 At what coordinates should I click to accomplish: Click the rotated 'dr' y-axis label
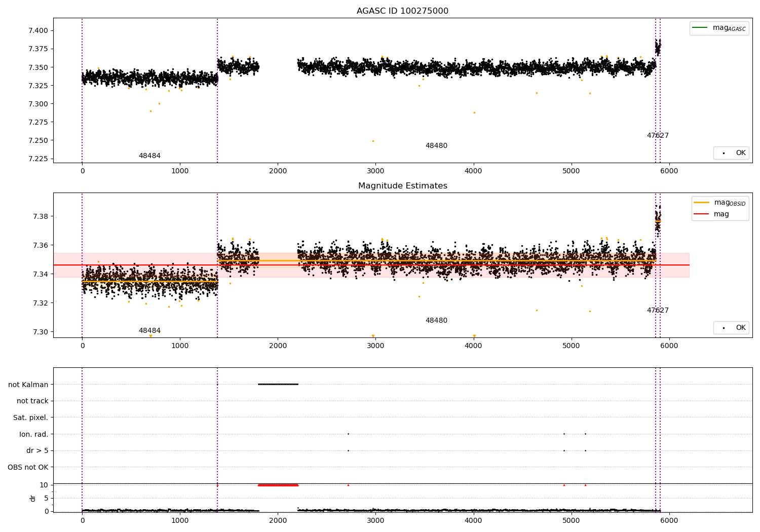[x=33, y=498]
